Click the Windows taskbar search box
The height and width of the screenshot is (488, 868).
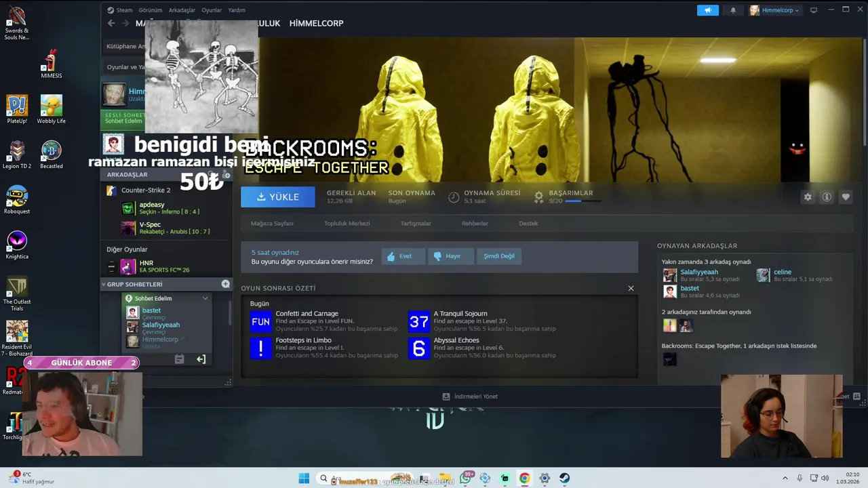(x=364, y=479)
